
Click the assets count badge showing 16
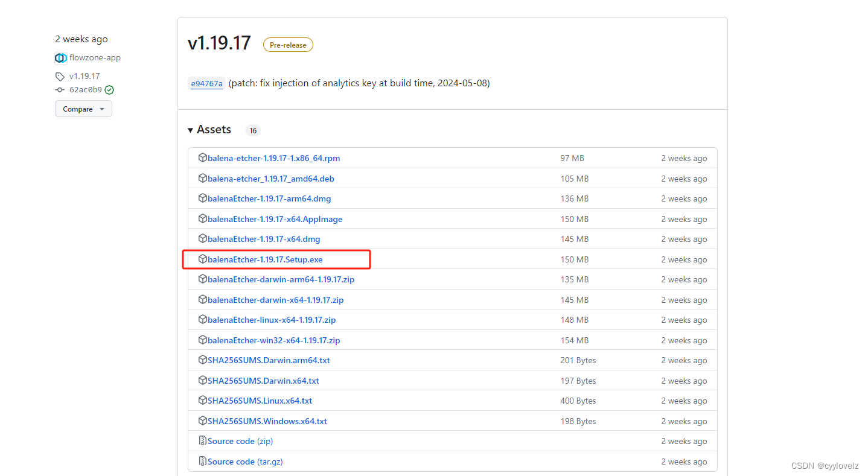tap(253, 130)
